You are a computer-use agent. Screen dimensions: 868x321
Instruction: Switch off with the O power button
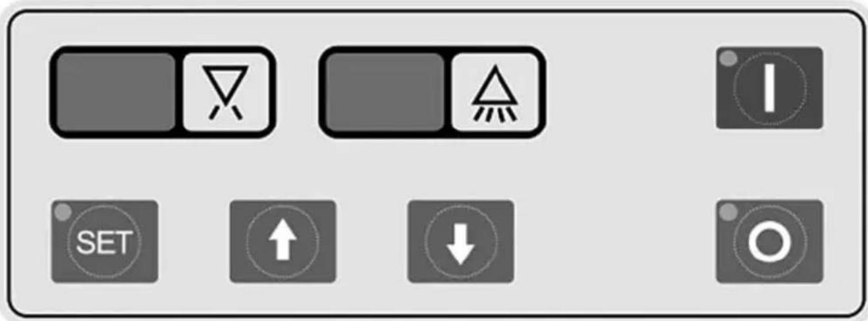tap(769, 241)
